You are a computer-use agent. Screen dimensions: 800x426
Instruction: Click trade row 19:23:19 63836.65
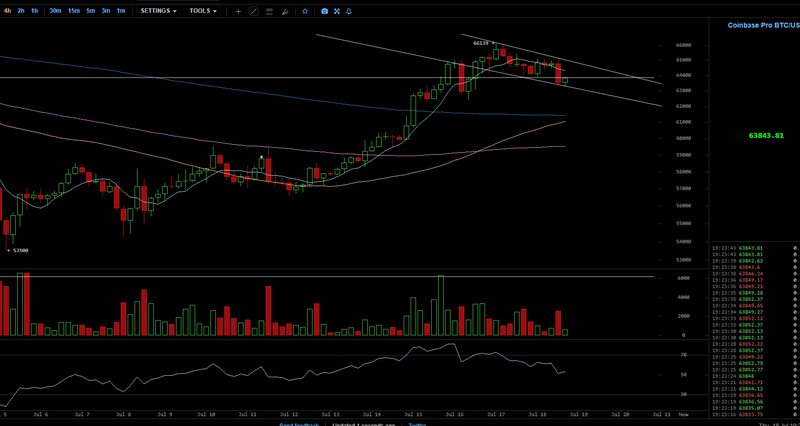pyautogui.click(x=756, y=395)
